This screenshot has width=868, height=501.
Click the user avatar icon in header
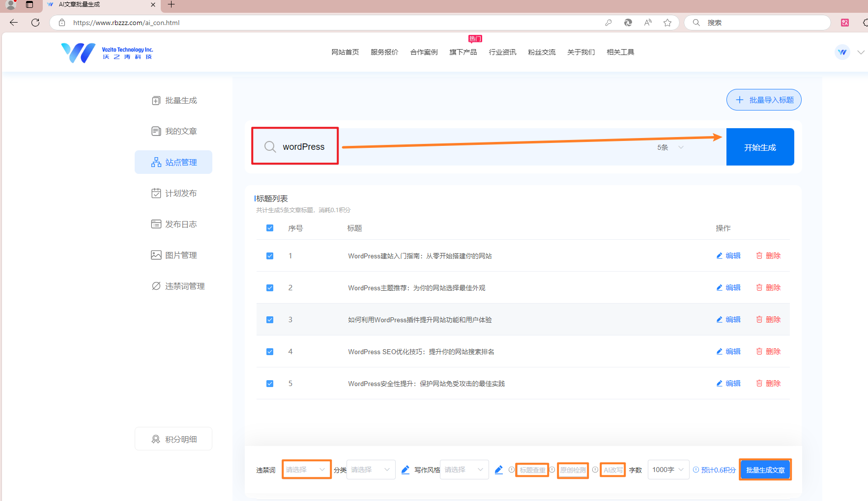(842, 52)
